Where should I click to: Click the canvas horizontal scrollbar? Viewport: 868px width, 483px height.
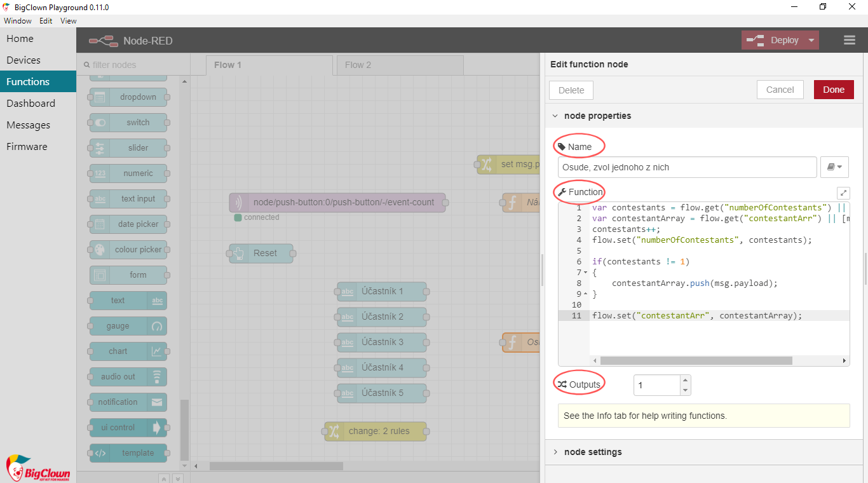click(276, 466)
